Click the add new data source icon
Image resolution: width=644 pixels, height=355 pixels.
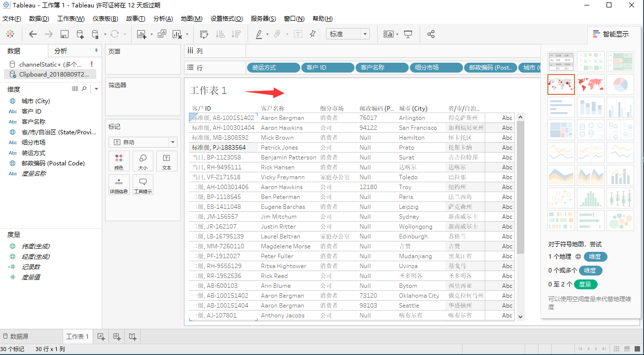tap(80, 34)
